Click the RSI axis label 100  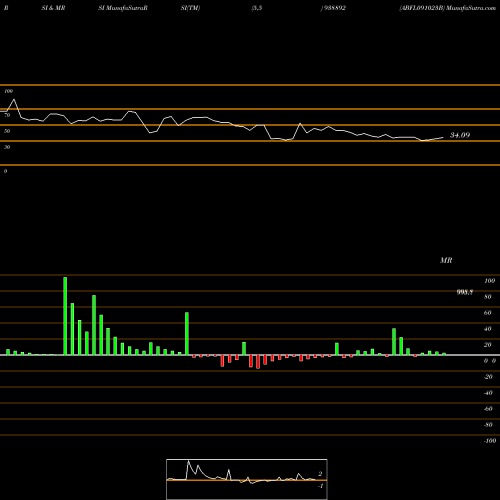tap(9, 91)
